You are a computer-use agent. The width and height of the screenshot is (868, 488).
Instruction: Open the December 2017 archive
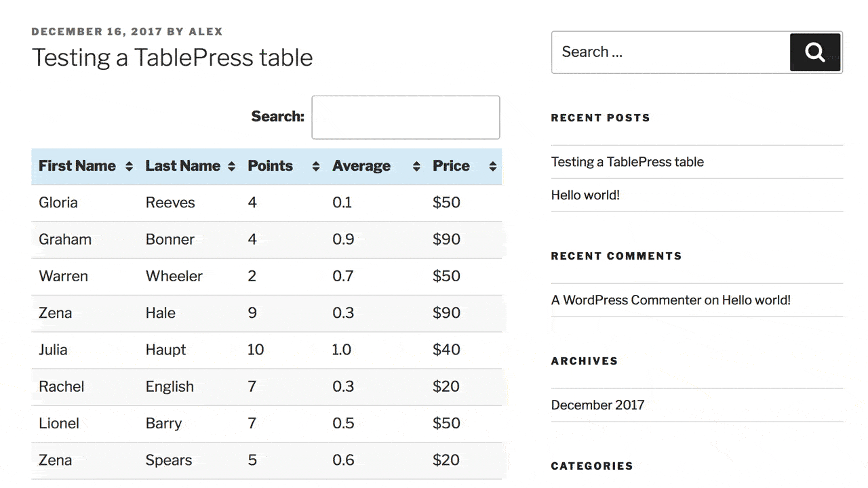click(x=597, y=405)
